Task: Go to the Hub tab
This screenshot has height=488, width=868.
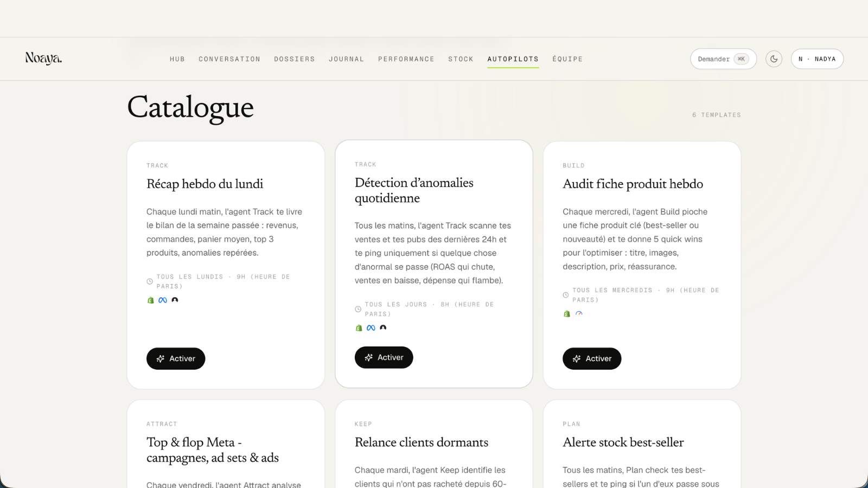Action: tap(177, 59)
